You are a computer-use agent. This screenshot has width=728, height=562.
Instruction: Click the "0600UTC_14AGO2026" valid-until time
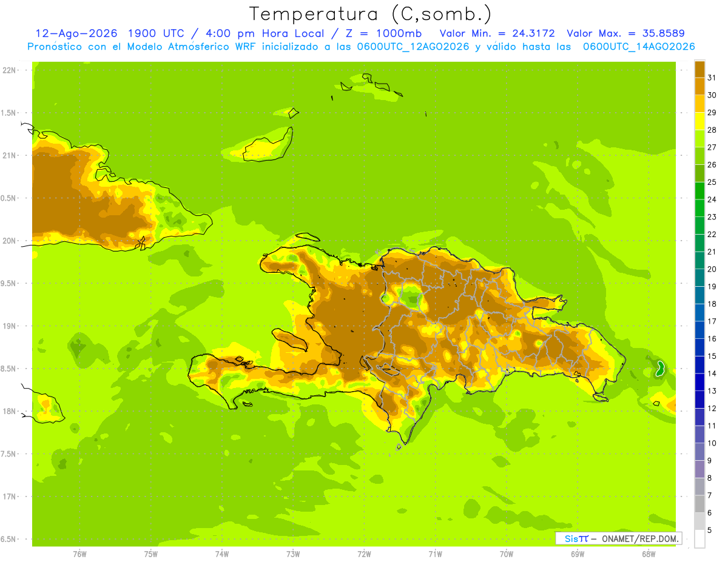(638, 47)
